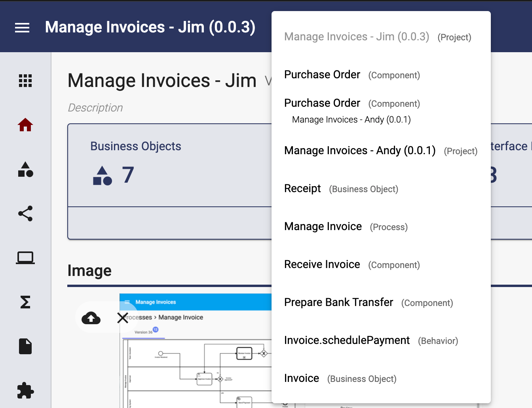Click shapes icon in Business Objects card

[103, 176]
